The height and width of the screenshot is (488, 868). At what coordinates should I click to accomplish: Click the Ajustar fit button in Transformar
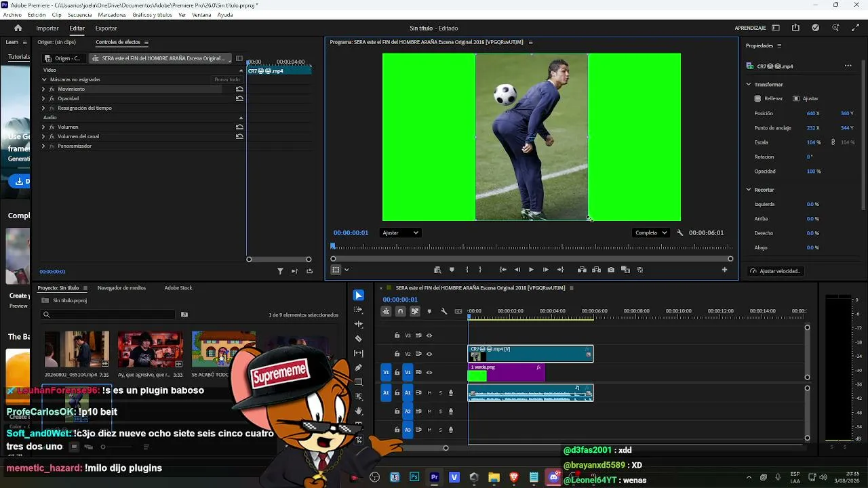click(806, 98)
